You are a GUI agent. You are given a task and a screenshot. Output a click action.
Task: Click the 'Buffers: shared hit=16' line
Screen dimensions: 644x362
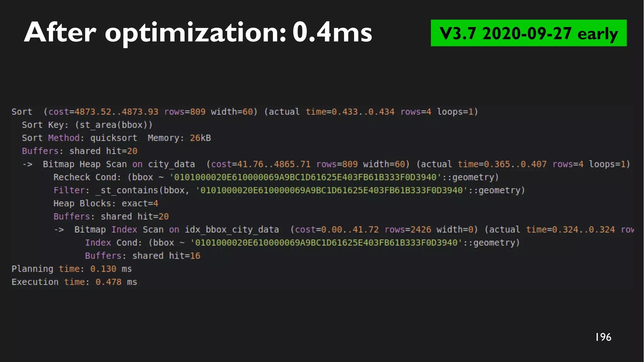pos(142,256)
